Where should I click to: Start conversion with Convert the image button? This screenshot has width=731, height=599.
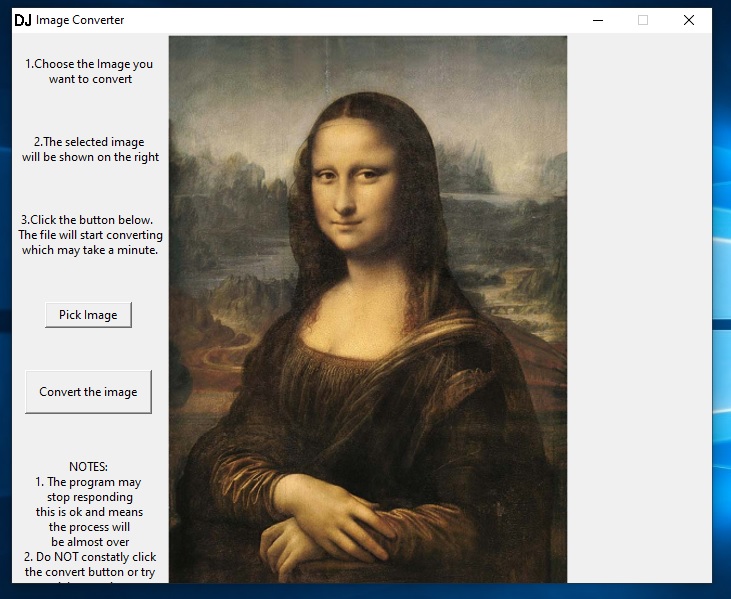pos(88,392)
